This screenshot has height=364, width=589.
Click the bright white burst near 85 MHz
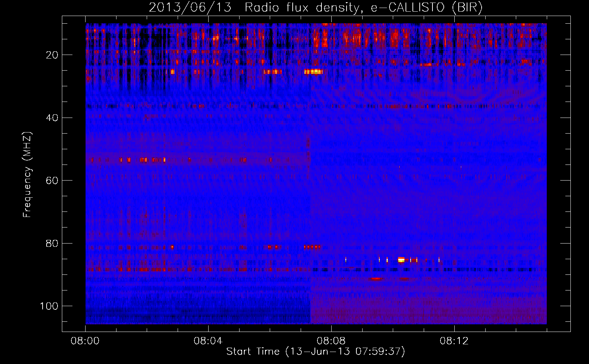pyautogui.click(x=401, y=260)
